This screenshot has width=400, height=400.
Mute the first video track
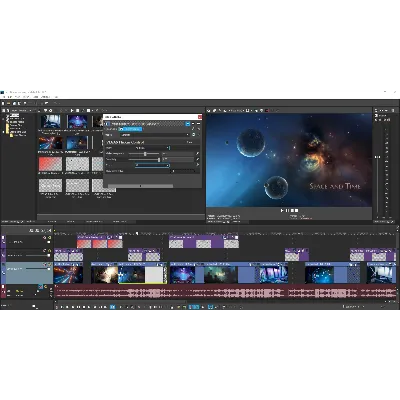click(45, 238)
